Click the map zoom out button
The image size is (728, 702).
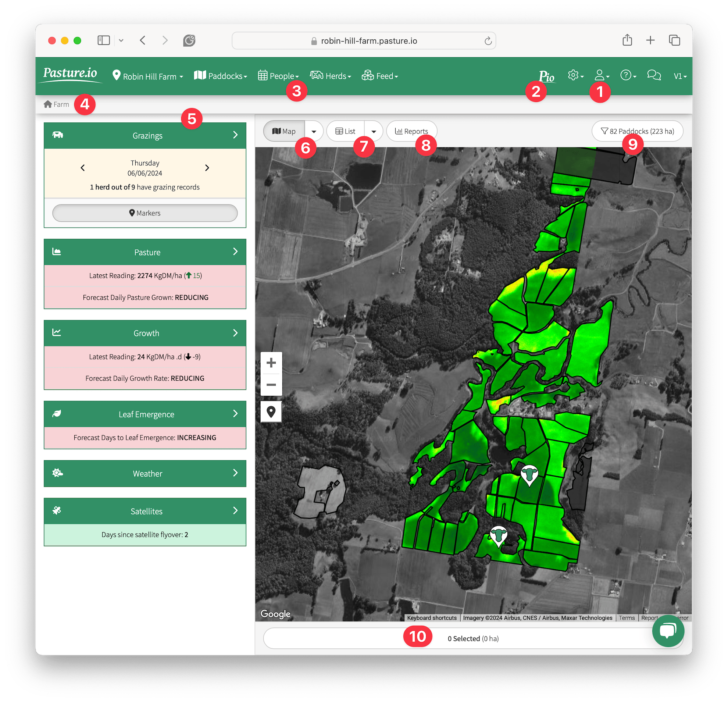pyautogui.click(x=271, y=384)
